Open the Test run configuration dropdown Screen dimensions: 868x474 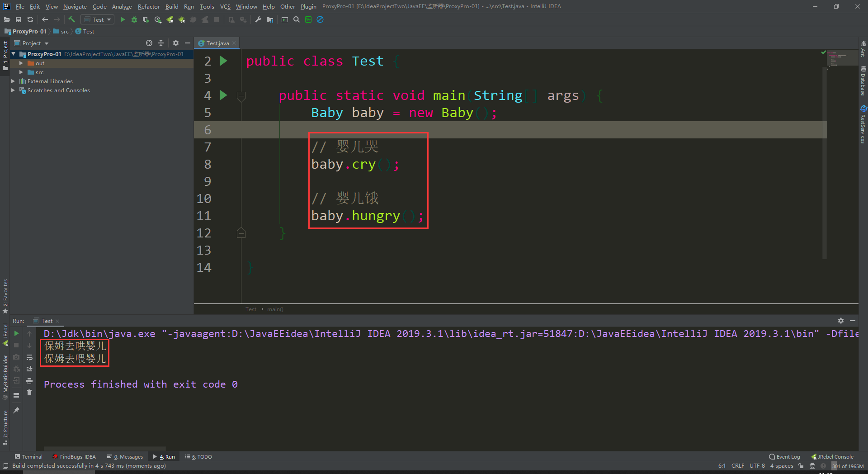(97, 19)
